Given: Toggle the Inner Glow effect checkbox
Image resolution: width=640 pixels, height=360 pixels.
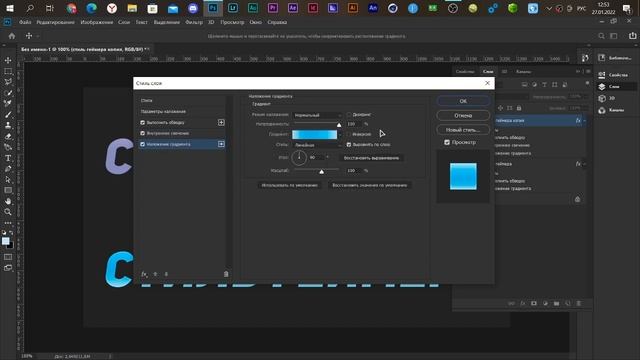Looking at the screenshot, I should tap(142, 133).
